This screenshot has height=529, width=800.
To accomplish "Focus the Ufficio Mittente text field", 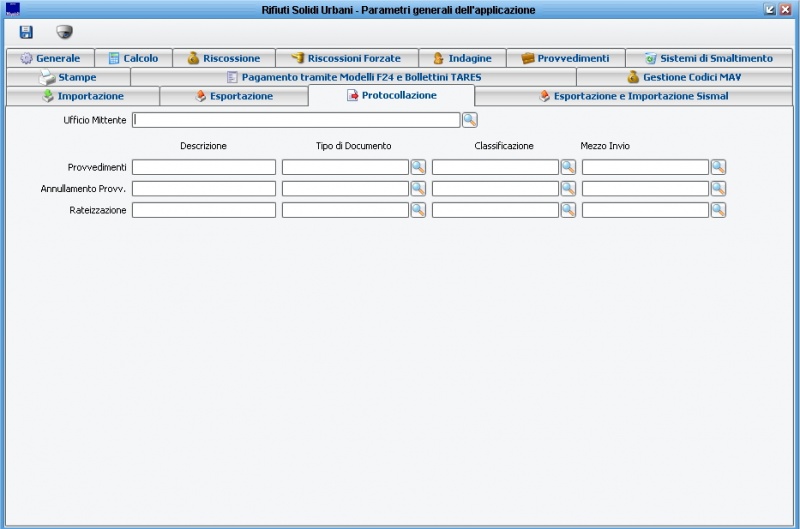I will coord(296,120).
